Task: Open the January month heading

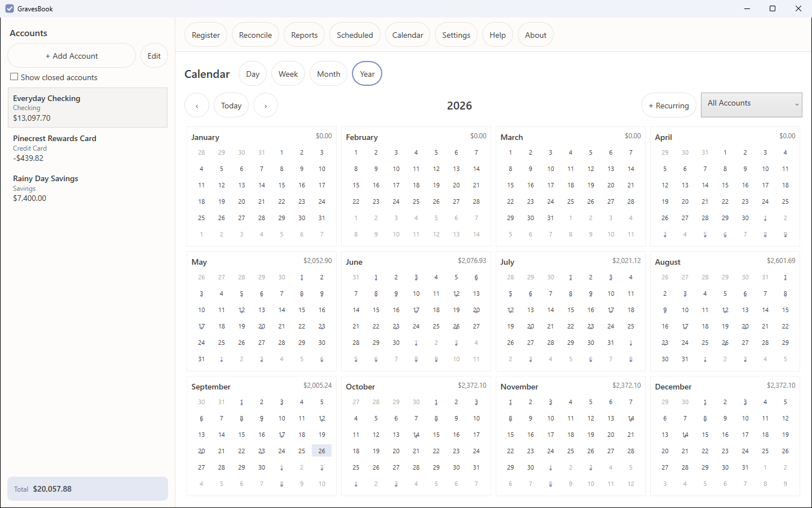Action: [205, 137]
